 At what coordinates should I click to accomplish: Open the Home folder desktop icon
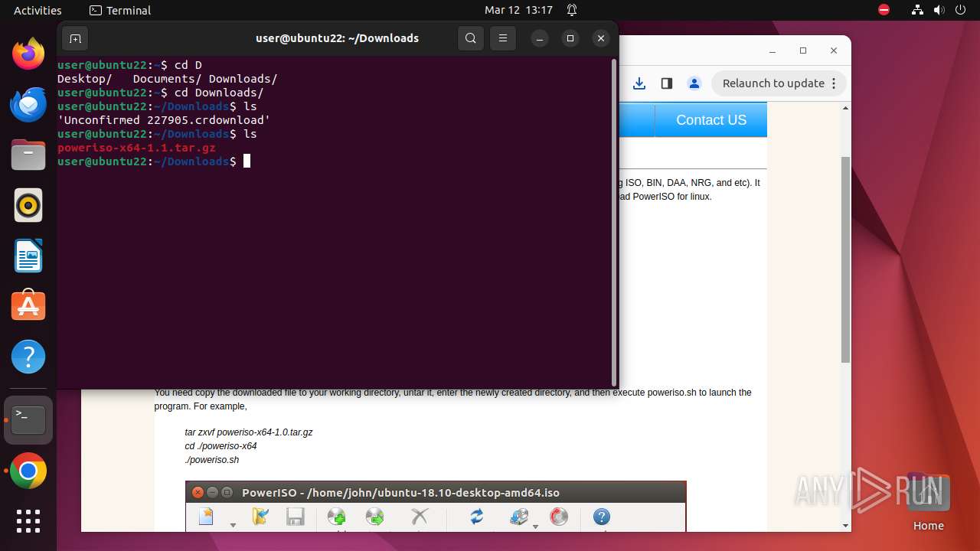(928, 502)
